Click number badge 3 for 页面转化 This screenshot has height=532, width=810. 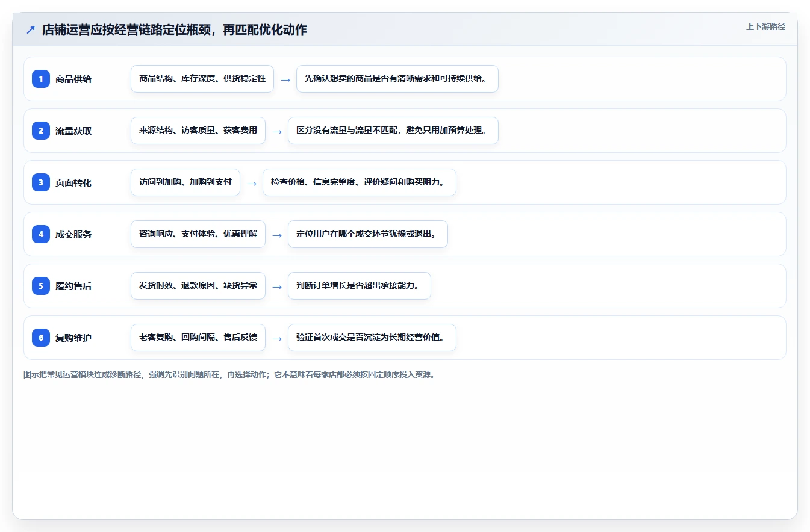[41, 182]
